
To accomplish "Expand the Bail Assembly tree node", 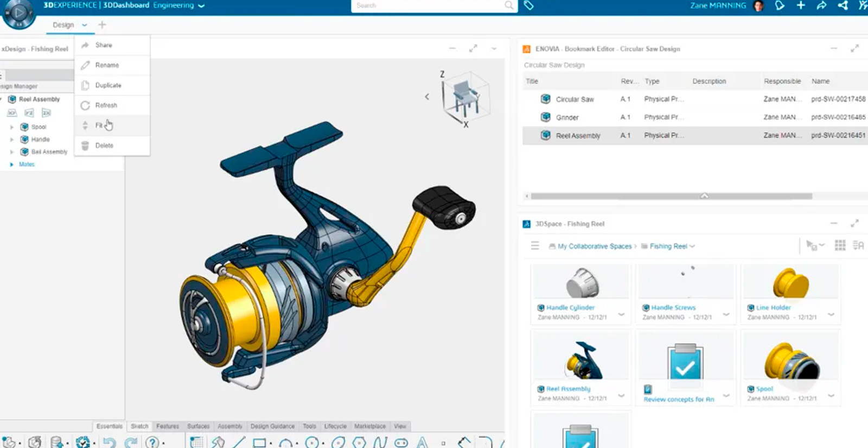I will pos(12,152).
